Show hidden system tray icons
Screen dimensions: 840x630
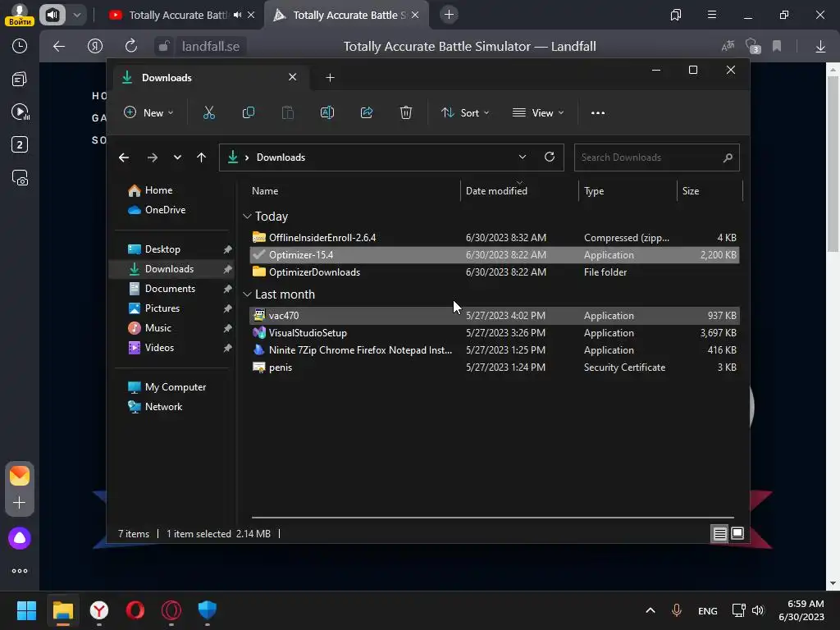[x=651, y=610]
